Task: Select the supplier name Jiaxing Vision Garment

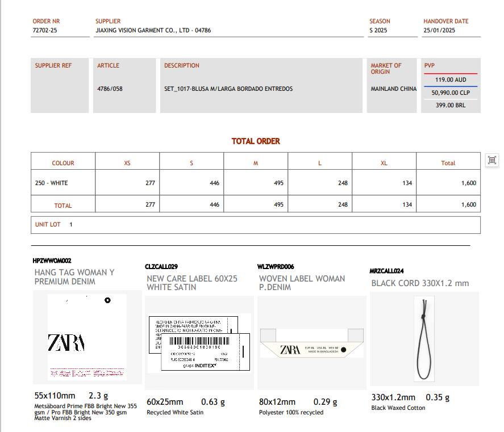Action: click(x=153, y=31)
